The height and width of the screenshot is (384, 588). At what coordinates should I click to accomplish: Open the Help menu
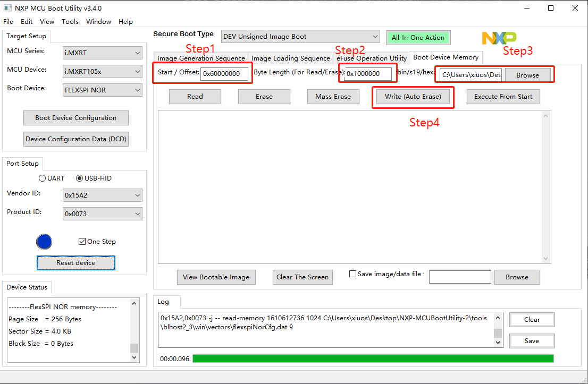pos(125,22)
